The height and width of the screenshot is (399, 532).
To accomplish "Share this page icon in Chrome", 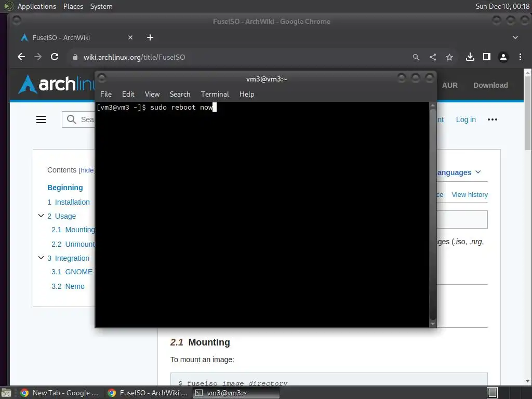I will (433, 57).
